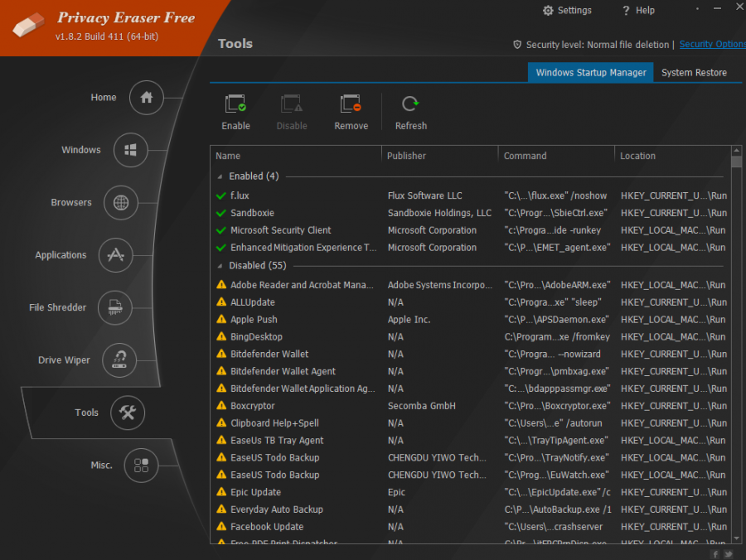The height and width of the screenshot is (560, 746).
Task: Enable the selected startup entry
Action: click(235, 112)
